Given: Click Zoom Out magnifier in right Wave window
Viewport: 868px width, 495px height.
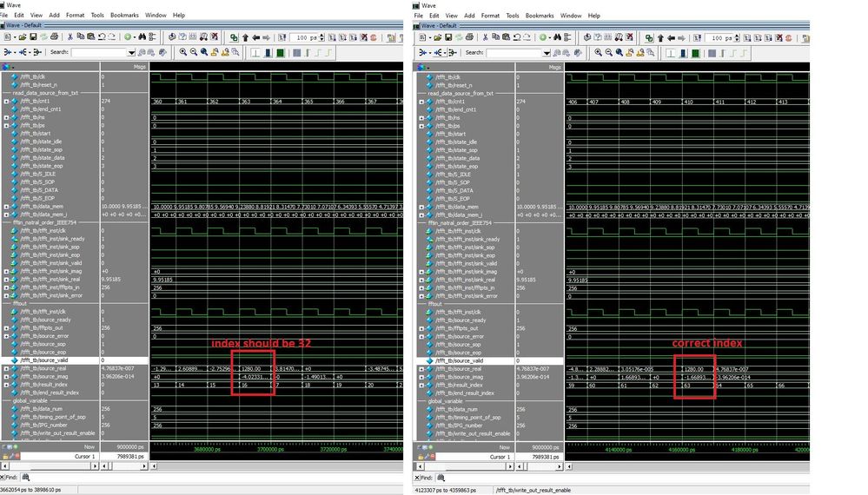Looking at the screenshot, I should tap(609, 52).
